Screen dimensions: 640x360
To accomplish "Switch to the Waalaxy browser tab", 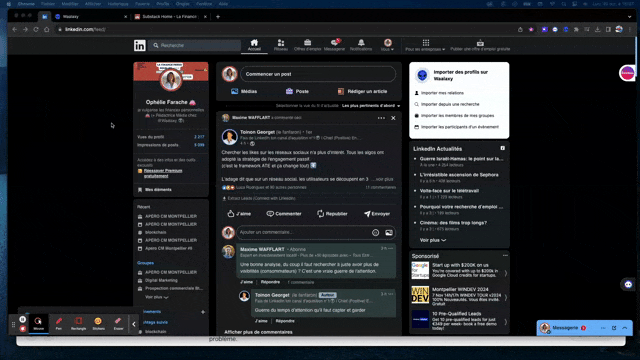I will coord(91,17).
